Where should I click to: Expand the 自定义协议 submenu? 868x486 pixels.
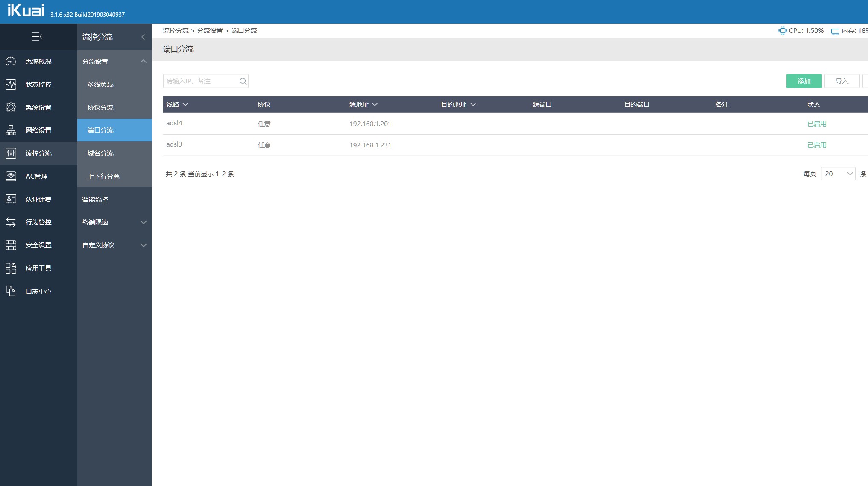(x=143, y=245)
